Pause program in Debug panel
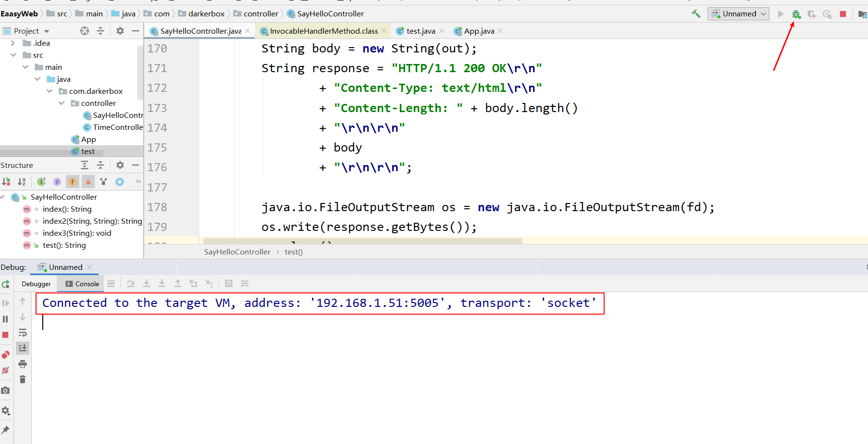This screenshot has width=868, height=444. click(x=6, y=319)
